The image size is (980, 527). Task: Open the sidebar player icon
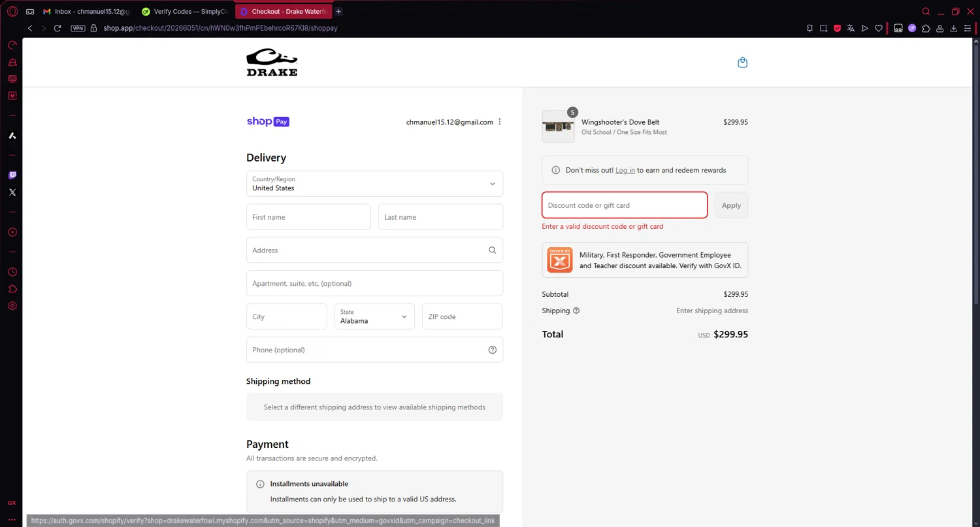(x=12, y=232)
